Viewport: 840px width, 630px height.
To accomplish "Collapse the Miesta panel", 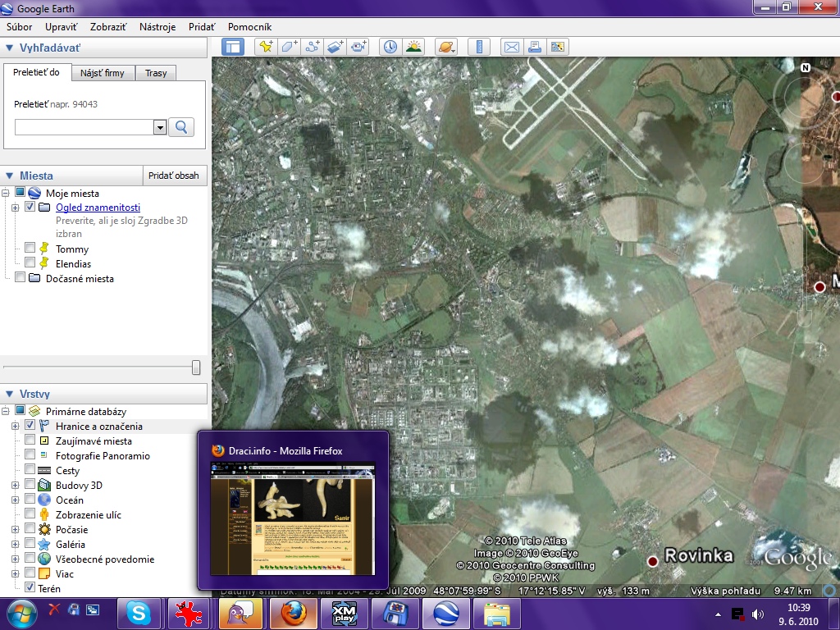I will pyautogui.click(x=9, y=176).
